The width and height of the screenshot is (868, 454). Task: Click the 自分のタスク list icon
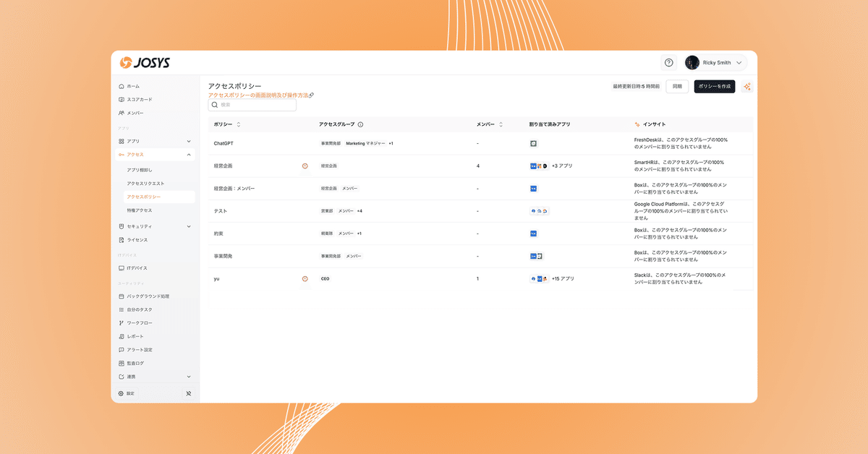tap(122, 309)
